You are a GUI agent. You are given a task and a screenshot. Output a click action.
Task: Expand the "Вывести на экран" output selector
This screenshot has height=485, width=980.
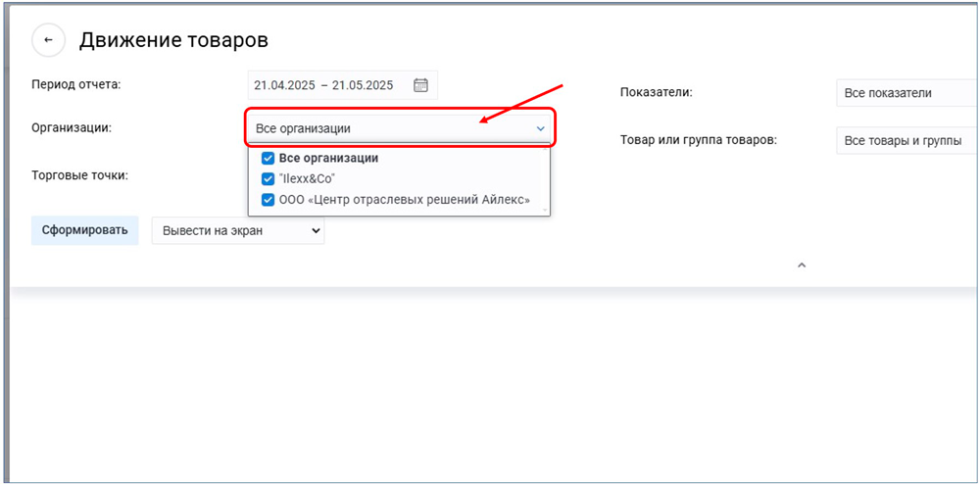[237, 231]
